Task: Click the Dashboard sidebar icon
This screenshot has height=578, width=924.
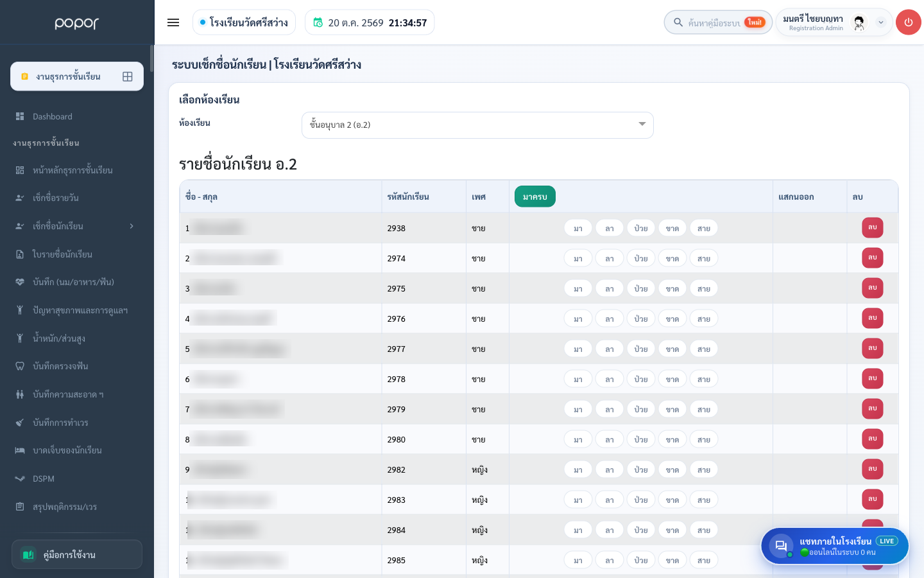Action: click(x=20, y=116)
